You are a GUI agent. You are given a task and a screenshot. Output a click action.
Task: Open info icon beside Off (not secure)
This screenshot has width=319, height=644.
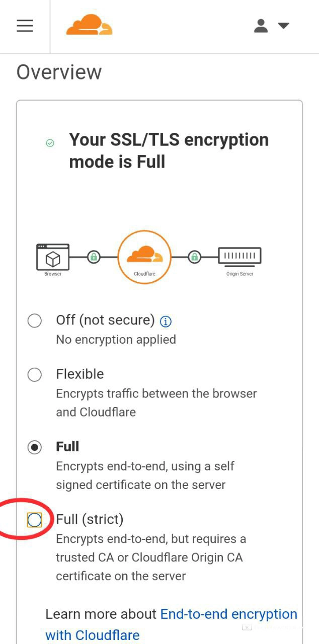pyautogui.click(x=166, y=321)
